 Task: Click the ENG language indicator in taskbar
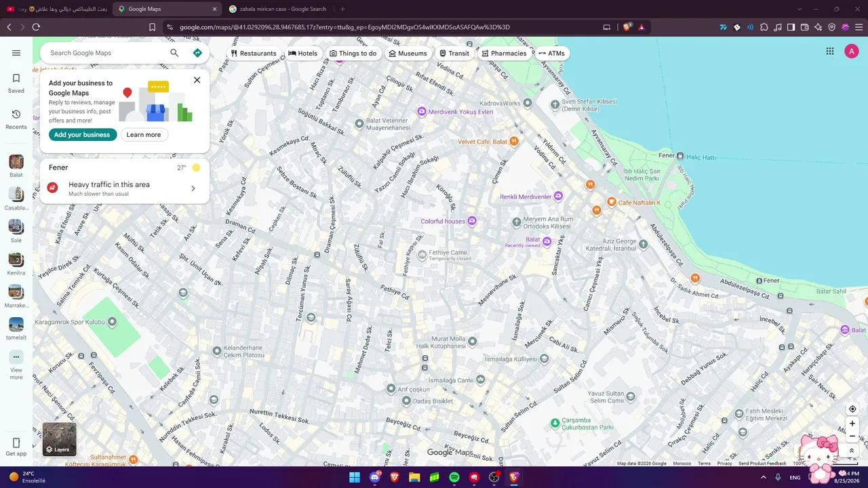click(795, 477)
